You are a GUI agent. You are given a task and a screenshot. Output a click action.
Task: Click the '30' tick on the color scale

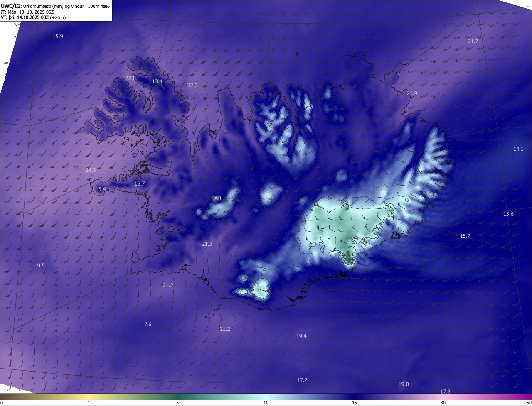click(x=443, y=403)
